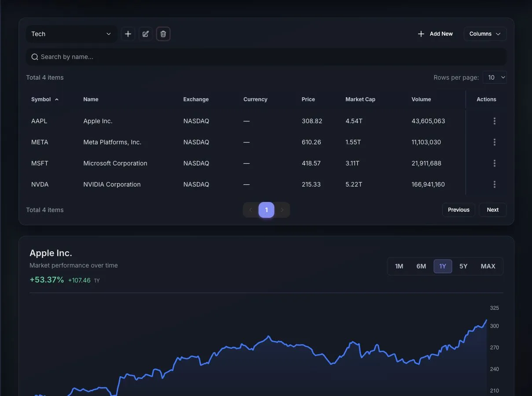Open actions menu for AAPL row

coord(495,121)
